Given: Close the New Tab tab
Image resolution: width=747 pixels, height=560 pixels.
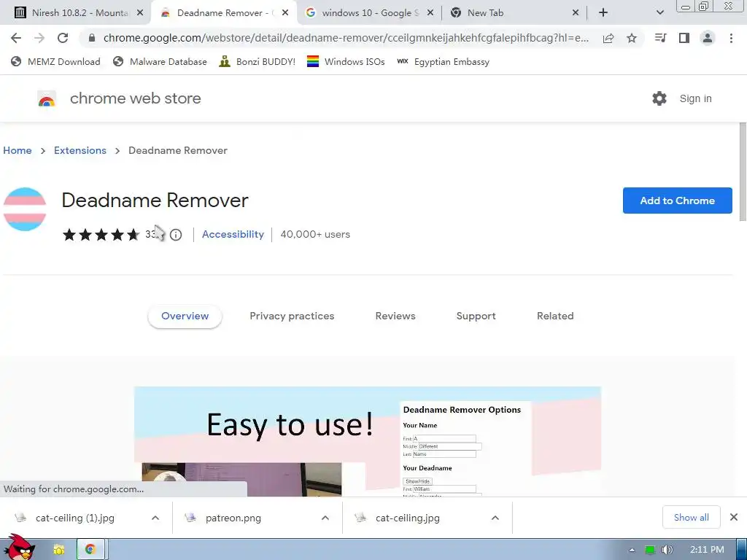Looking at the screenshot, I should click(576, 13).
